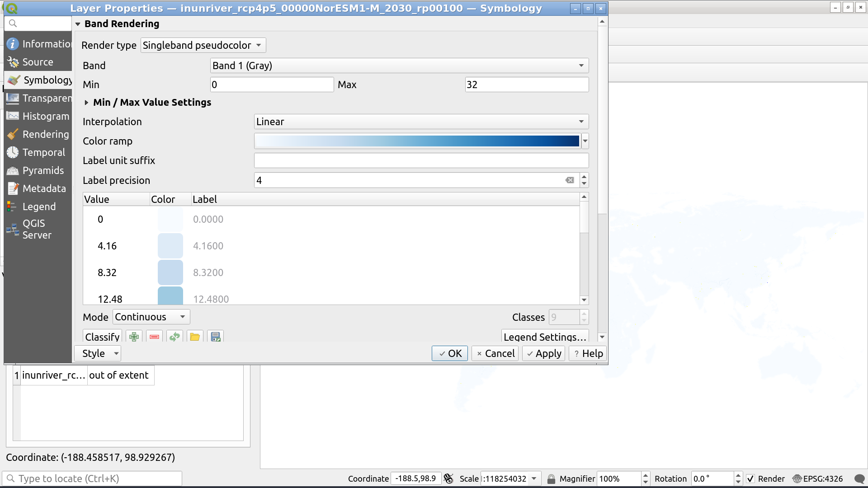
Task: Click the delete class red icon
Action: click(155, 337)
